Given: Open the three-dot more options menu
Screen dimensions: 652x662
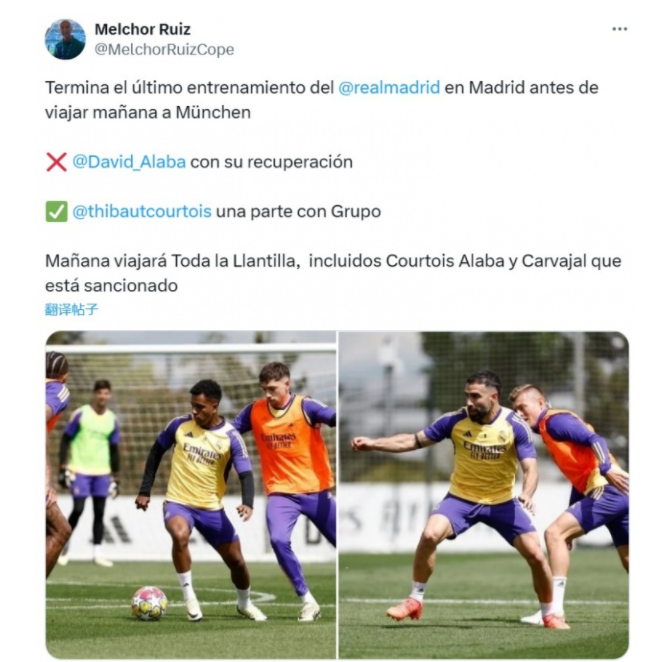Looking at the screenshot, I should click(x=619, y=29).
